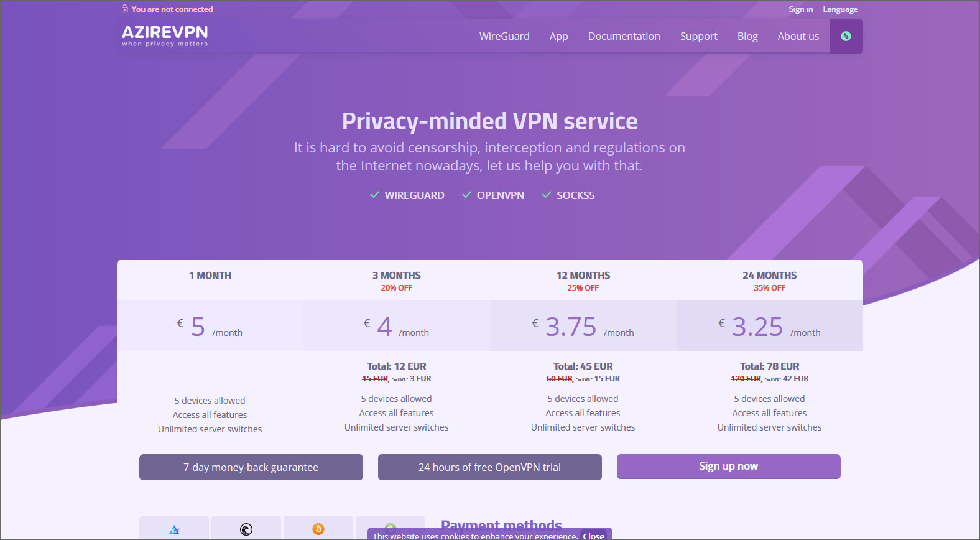Click 'save 42 EUR' text
This screenshot has height=540, width=980.
pyautogui.click(x=787, y=379)
